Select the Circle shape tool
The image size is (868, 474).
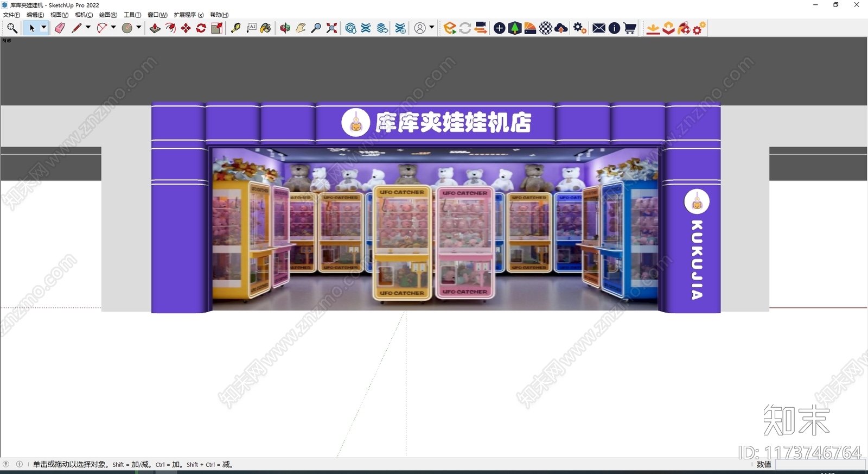tap(127, 28)
